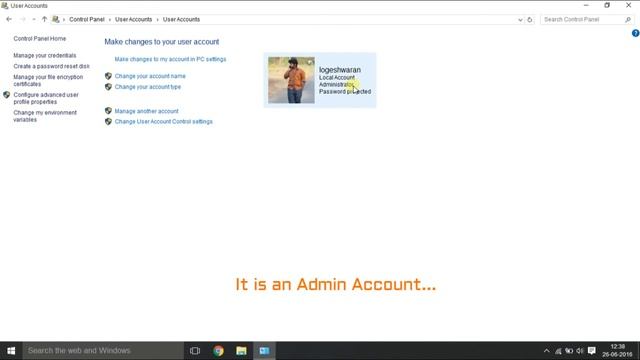Click shield icon beside Change your account name
The image size is (640, 360).
click(x=108, y=76)
